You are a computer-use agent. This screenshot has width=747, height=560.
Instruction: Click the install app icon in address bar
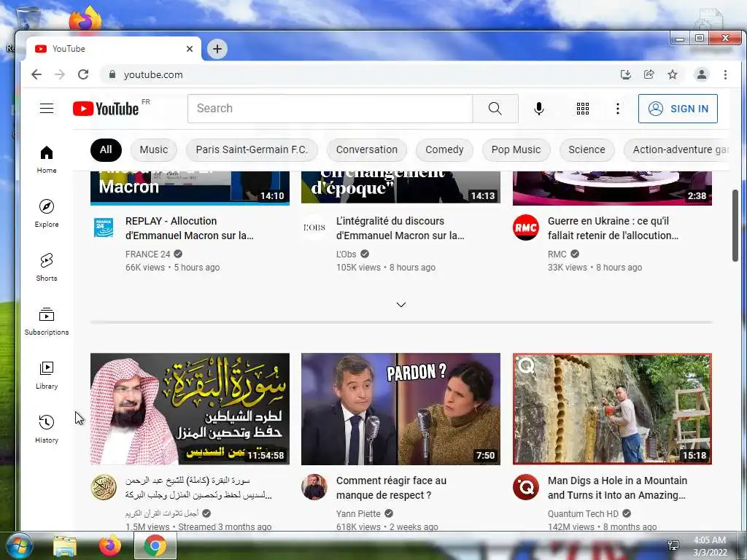tap(625, 74)
